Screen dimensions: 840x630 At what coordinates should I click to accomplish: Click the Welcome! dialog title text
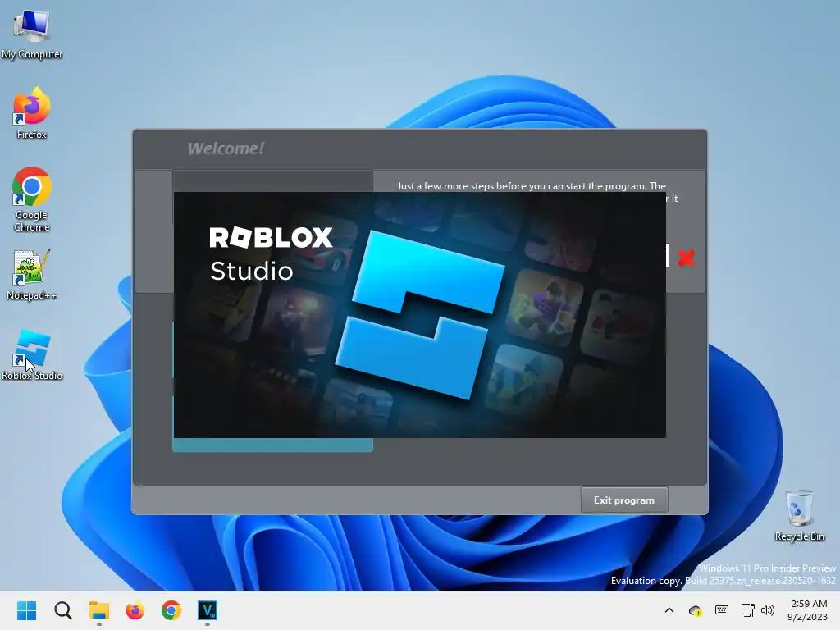[x=226, y=148]
